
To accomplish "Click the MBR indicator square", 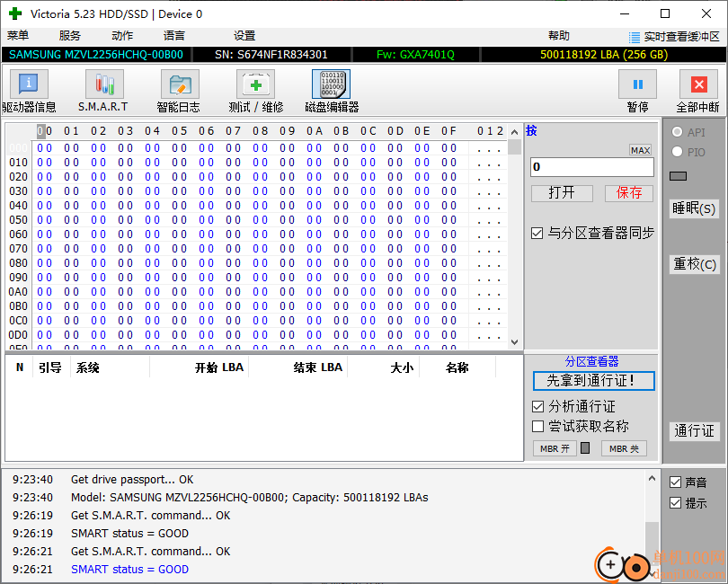I will [x=585, y=448].
